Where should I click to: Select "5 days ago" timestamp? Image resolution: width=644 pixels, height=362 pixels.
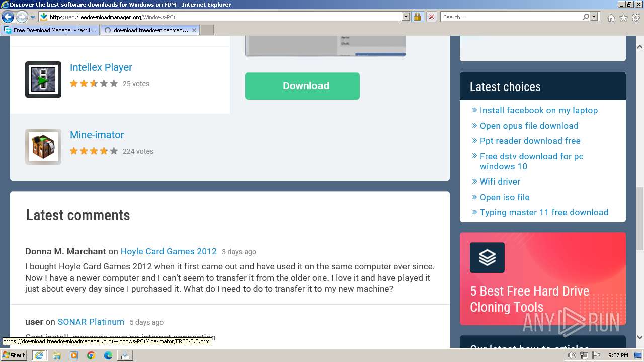point(146,322)
